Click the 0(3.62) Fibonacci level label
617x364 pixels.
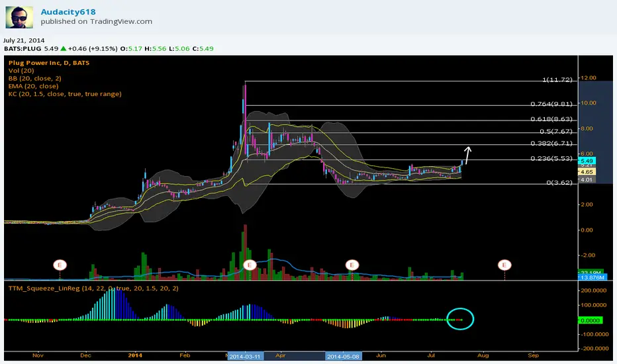559,183
